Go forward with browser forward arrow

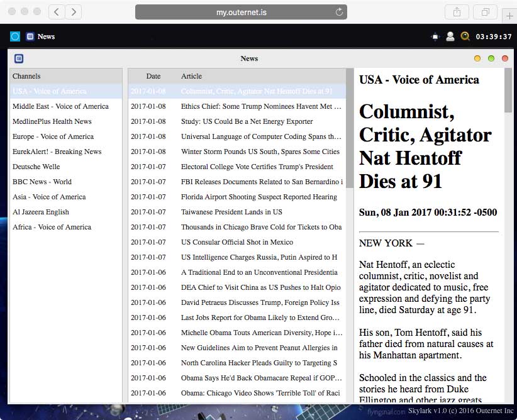[74, 12]
